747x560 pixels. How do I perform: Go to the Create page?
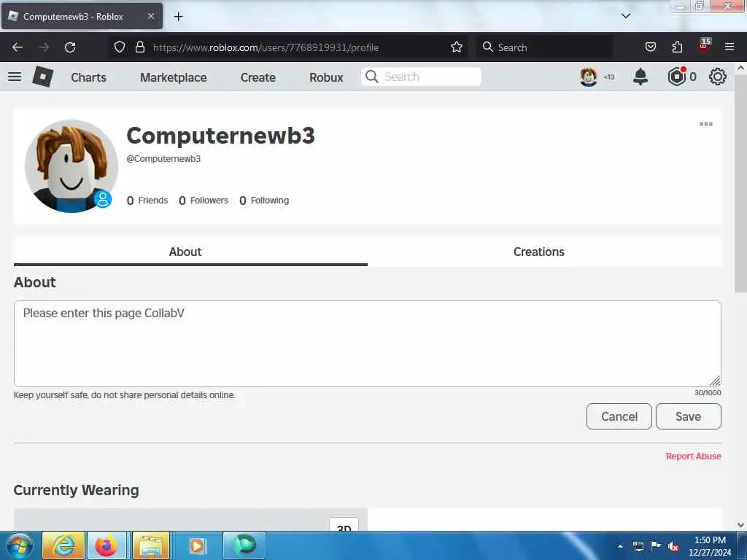(x=258, y=77)
